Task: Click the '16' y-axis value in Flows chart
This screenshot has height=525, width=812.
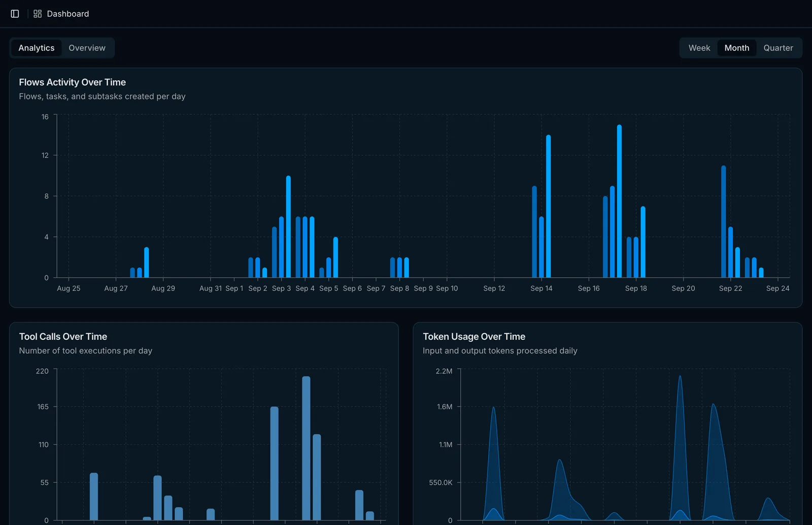Action: coord(45,117)
